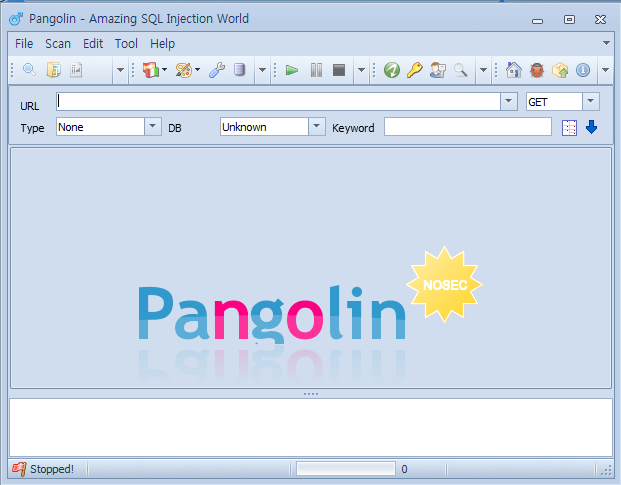Open the Tool menu

pos(126,44)
